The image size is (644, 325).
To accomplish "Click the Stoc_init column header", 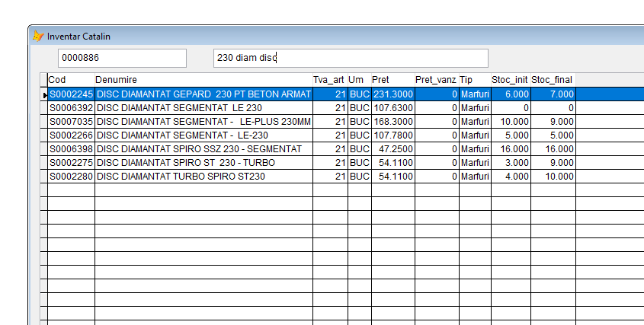I will pos(511,80).
